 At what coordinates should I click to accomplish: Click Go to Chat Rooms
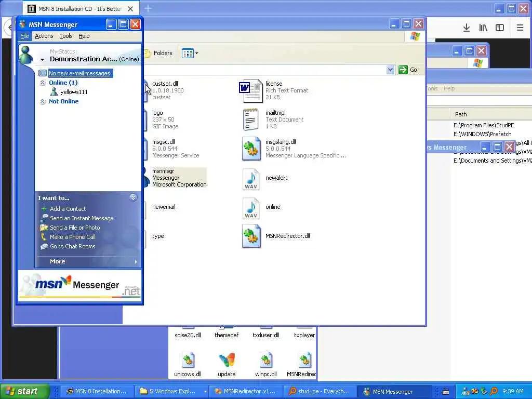[x=73, y=246]
